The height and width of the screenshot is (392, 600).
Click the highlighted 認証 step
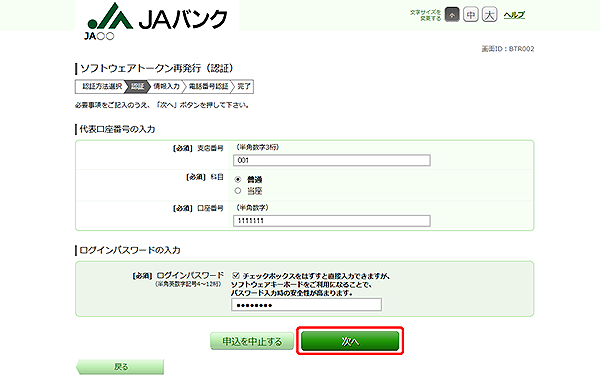[x=138, y=87]
